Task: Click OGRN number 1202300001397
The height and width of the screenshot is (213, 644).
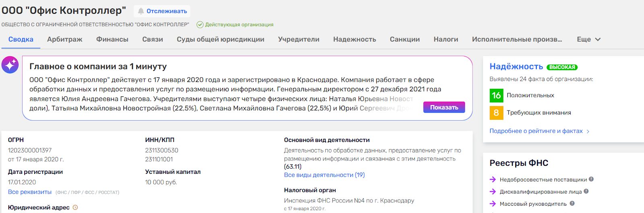Action: coord(30,150)
